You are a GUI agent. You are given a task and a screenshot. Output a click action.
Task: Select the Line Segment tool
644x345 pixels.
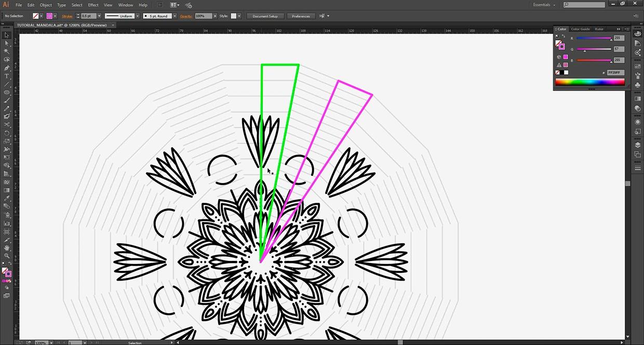(x=7, y=84)
